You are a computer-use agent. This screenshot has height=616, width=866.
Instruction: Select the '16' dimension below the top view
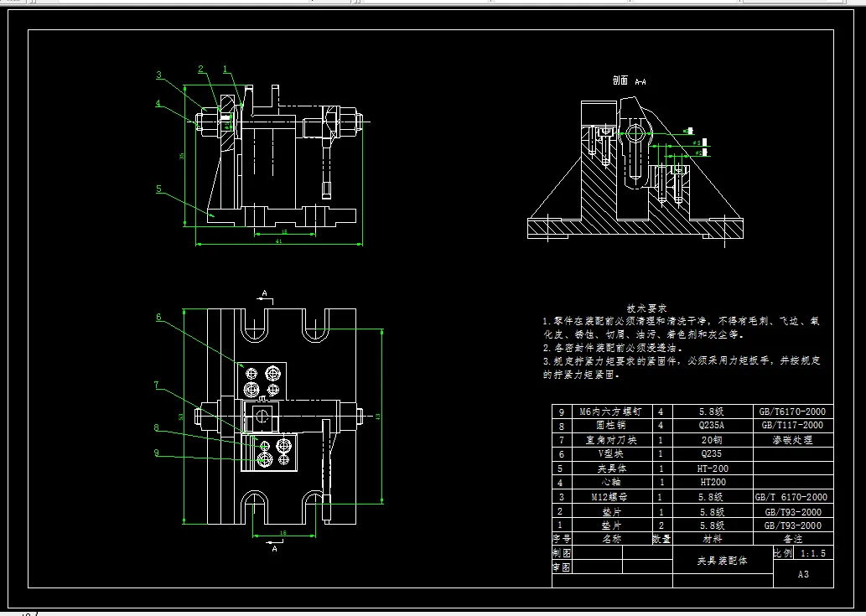[284, 533]
